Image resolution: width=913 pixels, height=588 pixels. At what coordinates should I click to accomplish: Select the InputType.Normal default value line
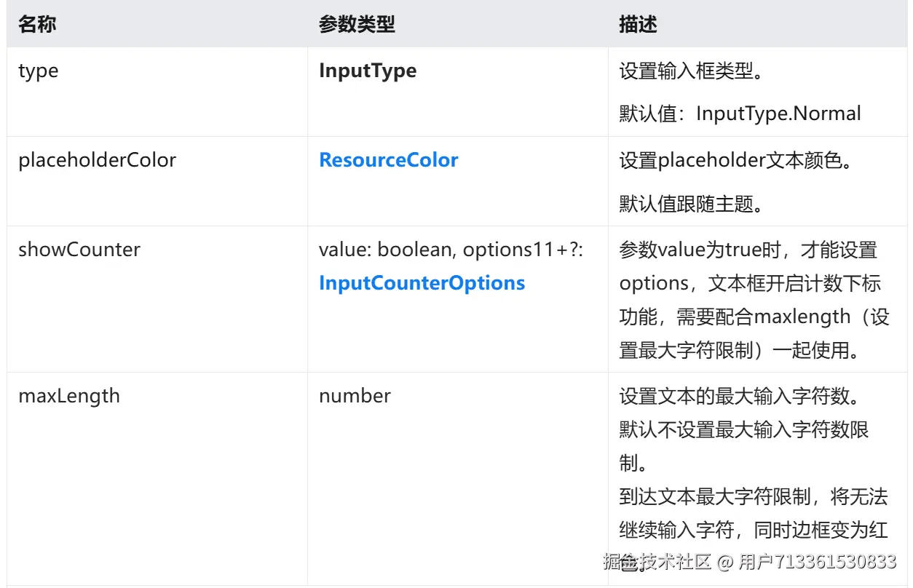point(740,114)
